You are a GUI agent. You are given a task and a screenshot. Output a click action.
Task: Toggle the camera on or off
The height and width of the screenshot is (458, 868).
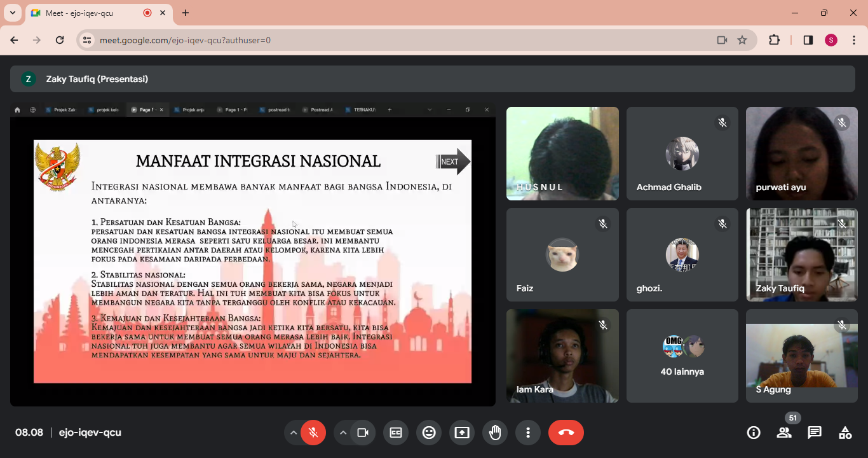pos(363,433)
